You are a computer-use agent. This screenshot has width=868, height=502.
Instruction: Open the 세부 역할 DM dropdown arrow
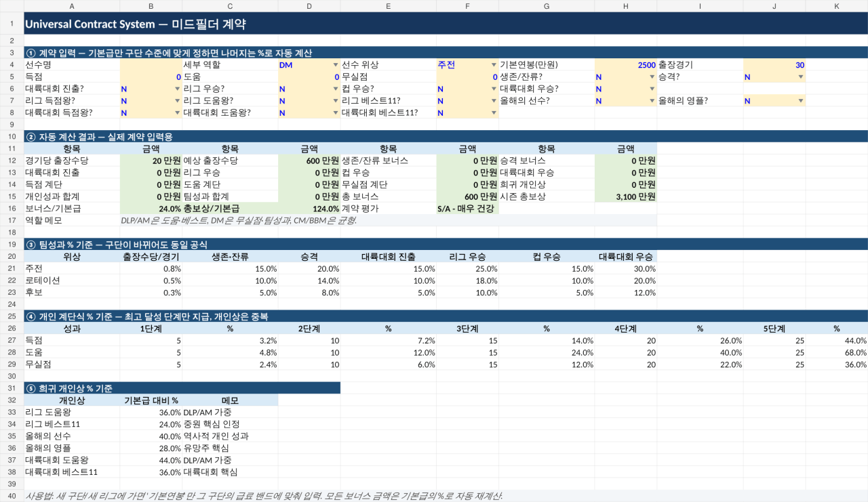[x=335, y=66]
